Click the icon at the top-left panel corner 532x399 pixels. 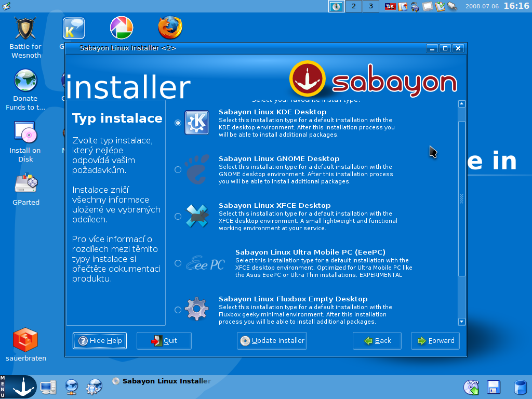click(6, 6)
